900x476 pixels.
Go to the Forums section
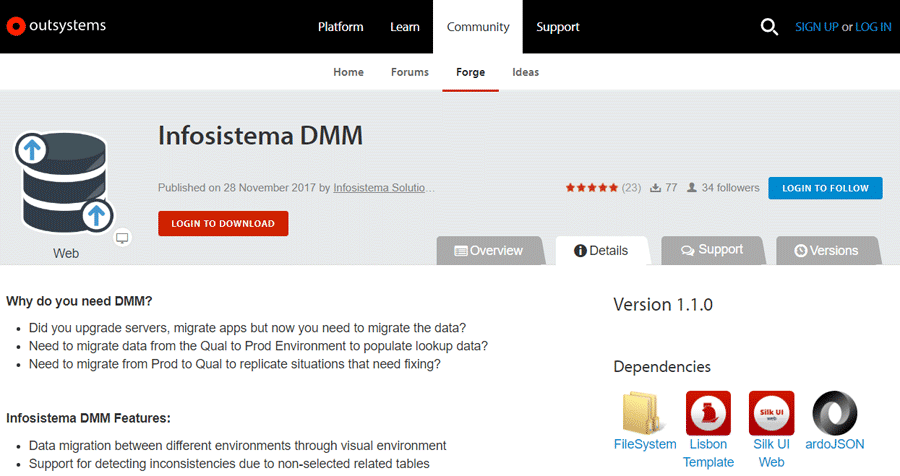410,72
